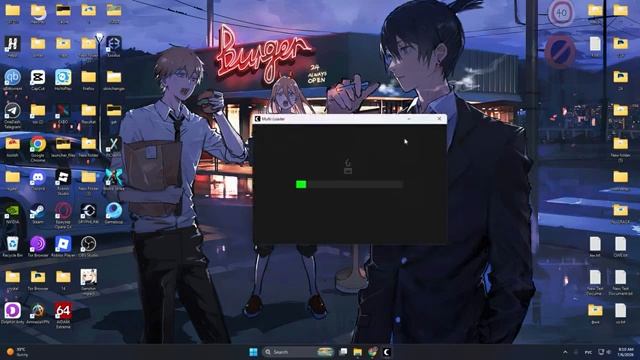This screenshot has height=360, width=640.
Task: Open the taskbar clock and date
Action: tap(626, 352)
